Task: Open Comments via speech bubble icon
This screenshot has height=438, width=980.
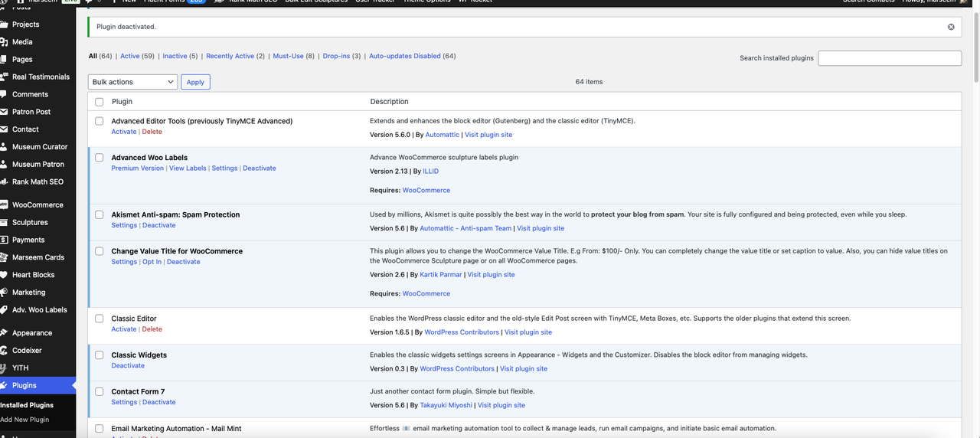Action: [x=5, y=94]
